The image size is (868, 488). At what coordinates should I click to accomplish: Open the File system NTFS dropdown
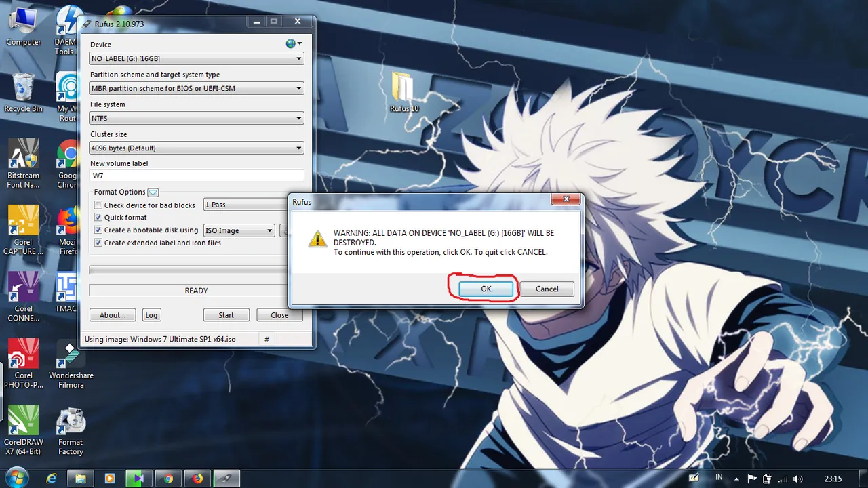point(197,118)
